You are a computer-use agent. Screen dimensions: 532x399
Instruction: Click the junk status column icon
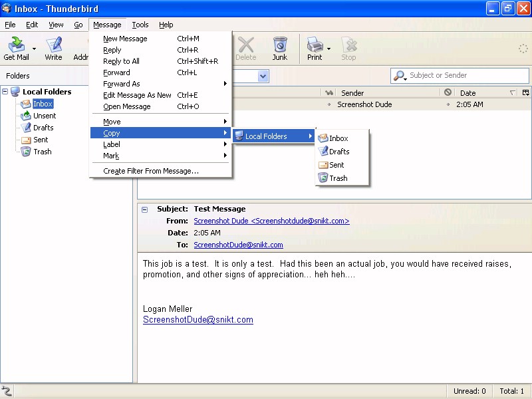tap(448, 92)
